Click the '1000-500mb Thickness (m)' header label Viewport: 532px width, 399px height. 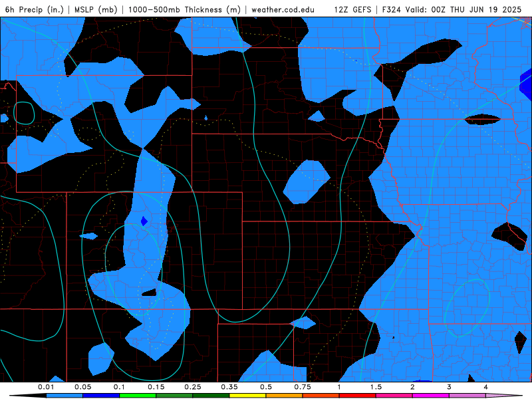click(x=184, y=9)
